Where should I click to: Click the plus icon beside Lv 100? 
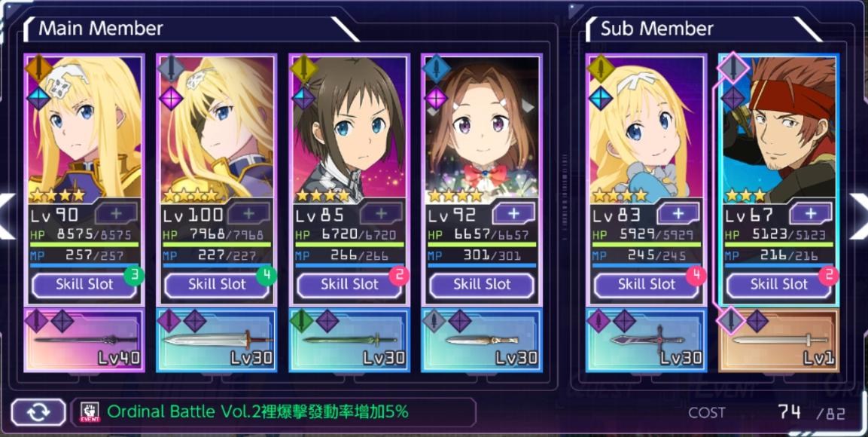(248, 214)
